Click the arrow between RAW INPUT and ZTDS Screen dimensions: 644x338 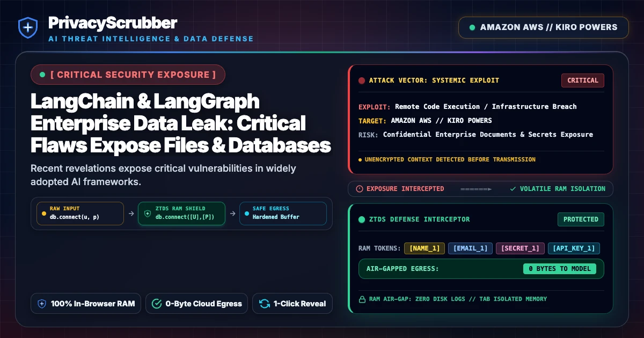point(130,213)
